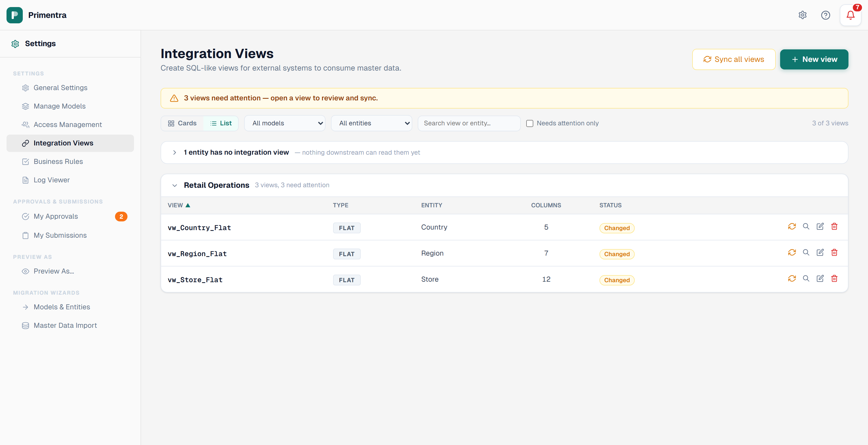The height and width of the screenshot is (445, 868).
Task: Click the STATUS column header
Action: pos(610,205)
